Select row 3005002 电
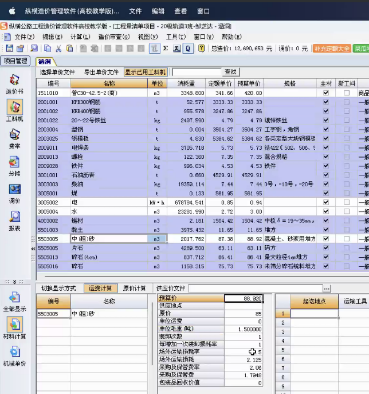 pyautogui.click(x=203, y=202)
